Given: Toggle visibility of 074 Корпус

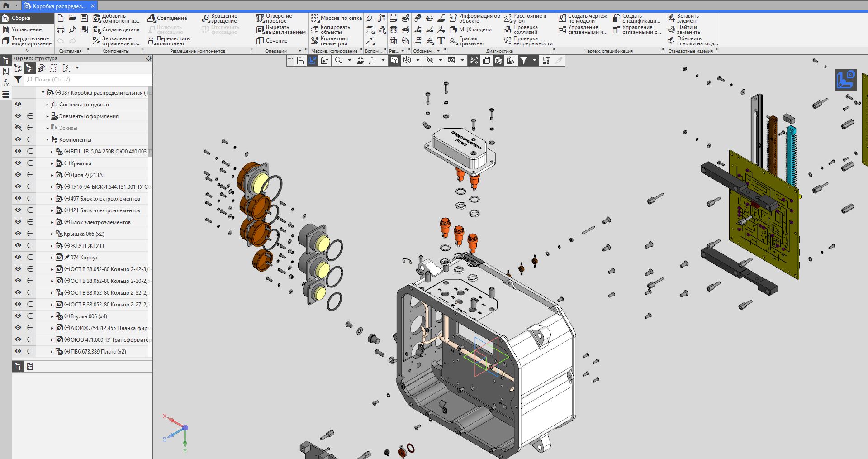Looking at the screenshot, I should (x=18, y=258).
